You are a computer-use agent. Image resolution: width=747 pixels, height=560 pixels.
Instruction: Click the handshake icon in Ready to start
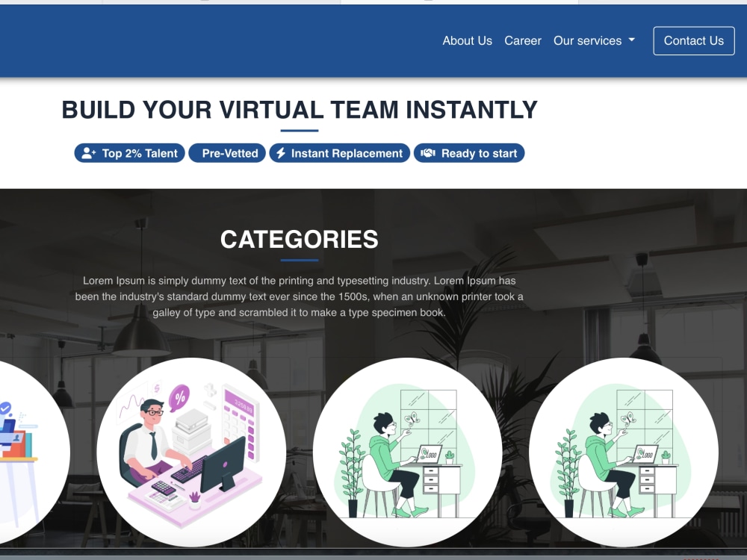(428, 153)
